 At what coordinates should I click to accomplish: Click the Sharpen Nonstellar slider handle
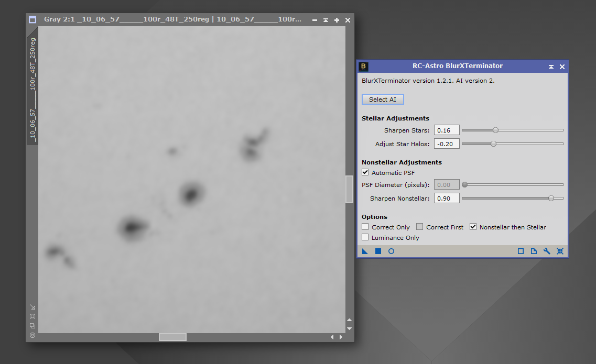pos(550,198)
